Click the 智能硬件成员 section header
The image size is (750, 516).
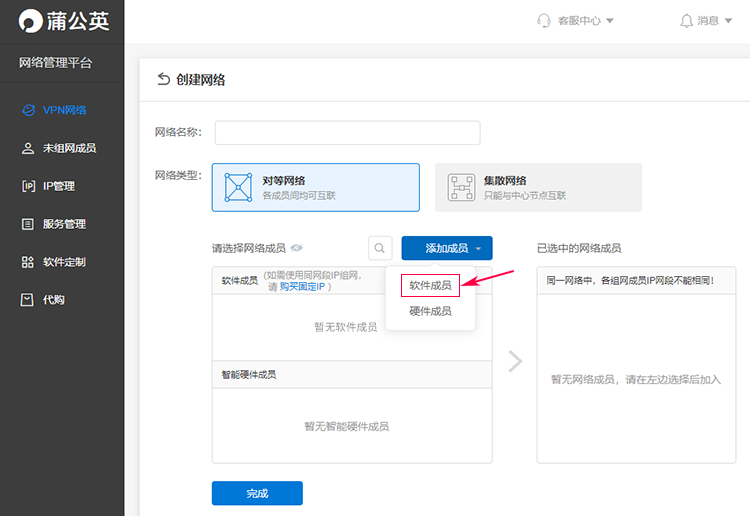click(x=352, y=374)
